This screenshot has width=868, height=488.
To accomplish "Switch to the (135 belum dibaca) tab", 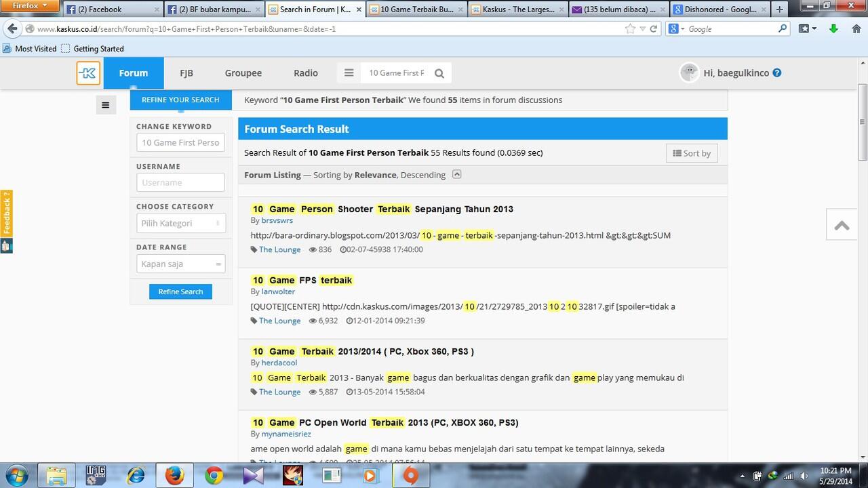I will (618, 9).
